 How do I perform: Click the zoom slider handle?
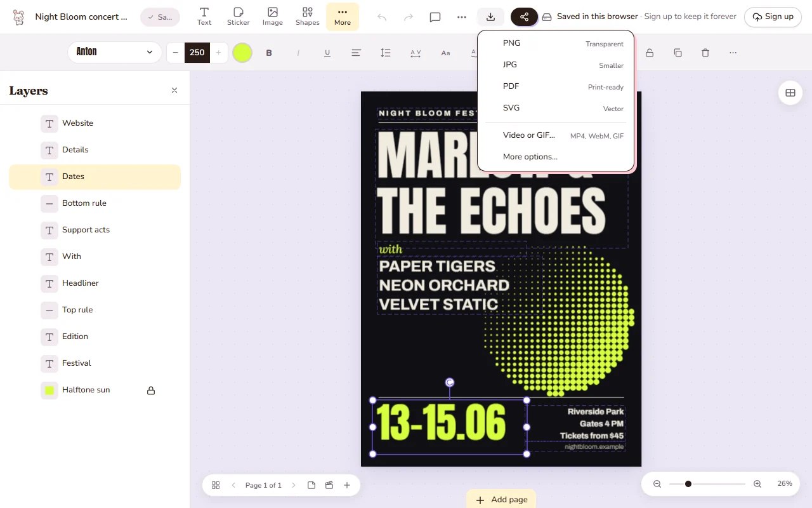(688, 484)
